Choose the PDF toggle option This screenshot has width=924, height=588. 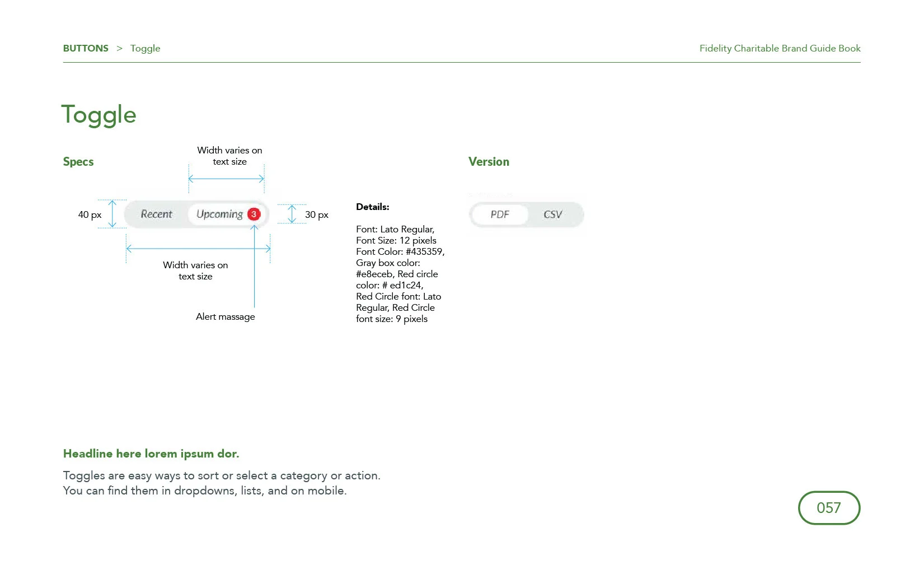tap(500, 214)
